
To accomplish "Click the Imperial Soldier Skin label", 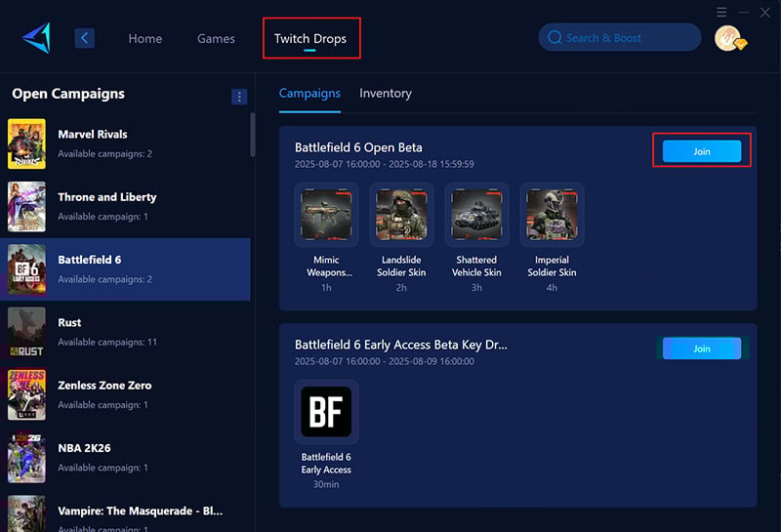I will pos(552,266).
